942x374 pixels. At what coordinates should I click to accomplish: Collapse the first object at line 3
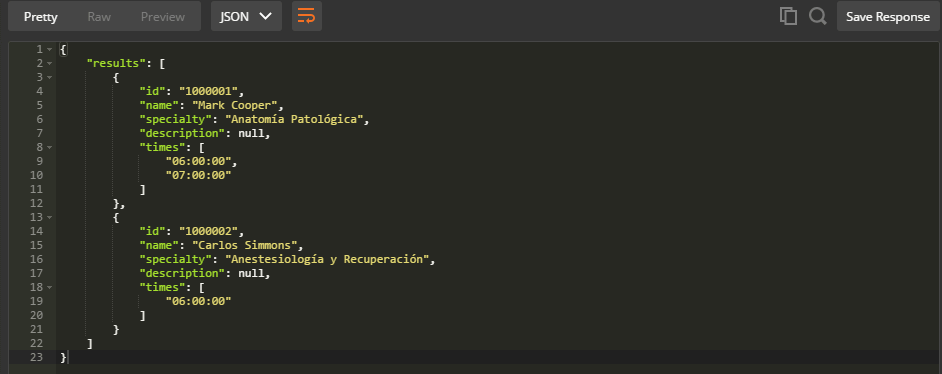49,77
